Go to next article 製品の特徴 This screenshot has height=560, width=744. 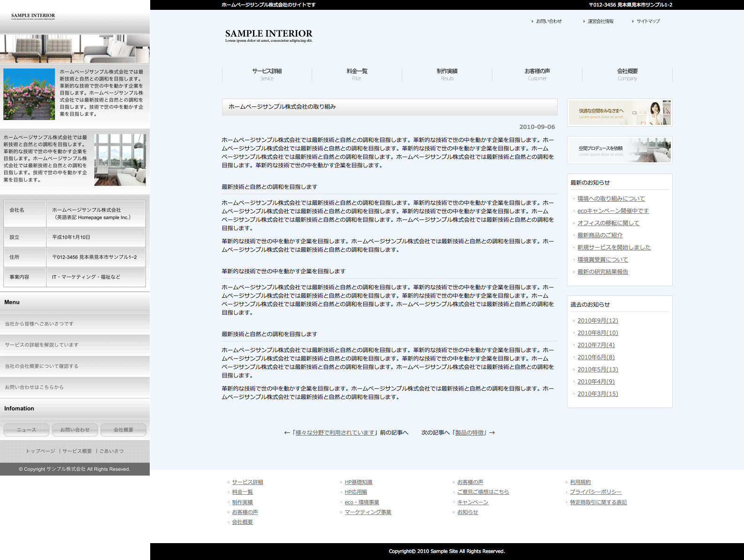click(x=470, y=433)
